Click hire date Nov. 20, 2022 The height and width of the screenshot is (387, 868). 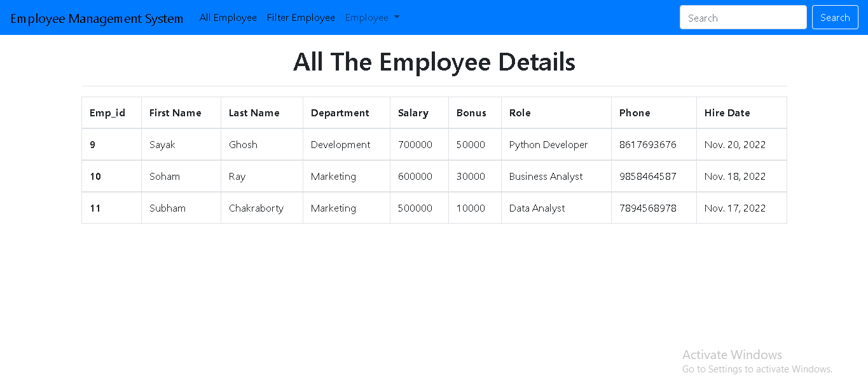(x=735, y=145)
